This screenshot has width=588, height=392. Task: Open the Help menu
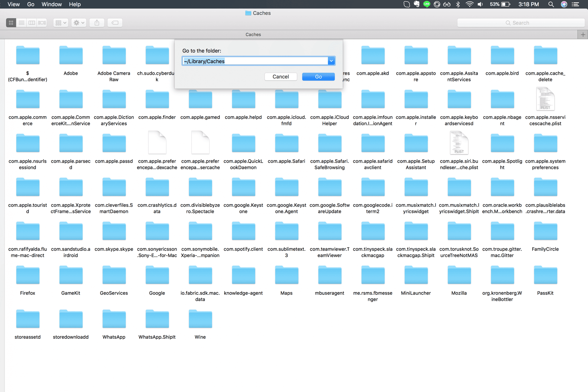75,4
